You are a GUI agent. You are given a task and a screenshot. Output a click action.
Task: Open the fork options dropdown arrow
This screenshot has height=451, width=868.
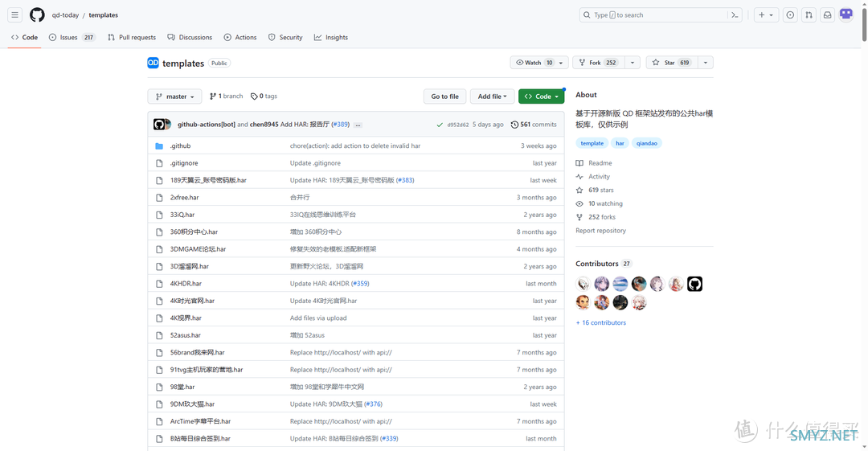pyautogui.click(x=633, y=63)
